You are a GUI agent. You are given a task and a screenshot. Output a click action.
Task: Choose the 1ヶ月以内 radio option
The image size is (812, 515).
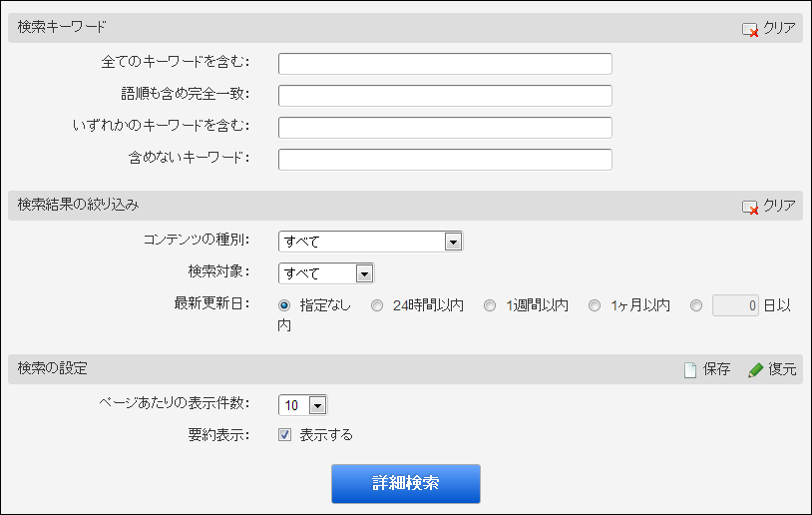tap(595, 305)
